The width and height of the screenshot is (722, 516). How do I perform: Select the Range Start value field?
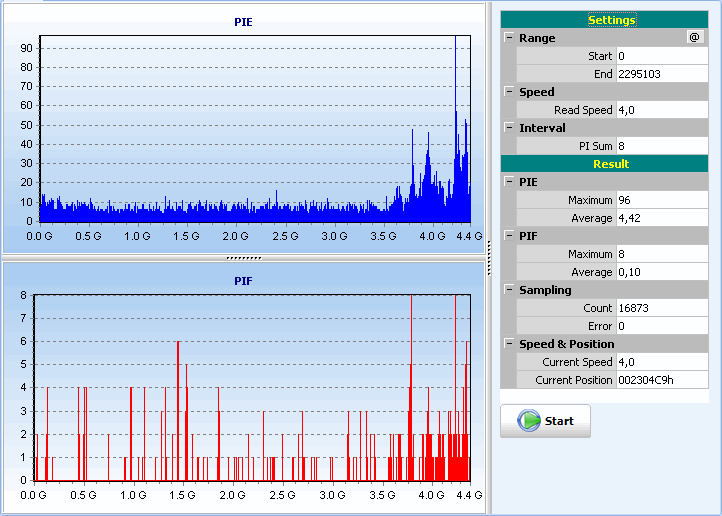pos(661,56)
